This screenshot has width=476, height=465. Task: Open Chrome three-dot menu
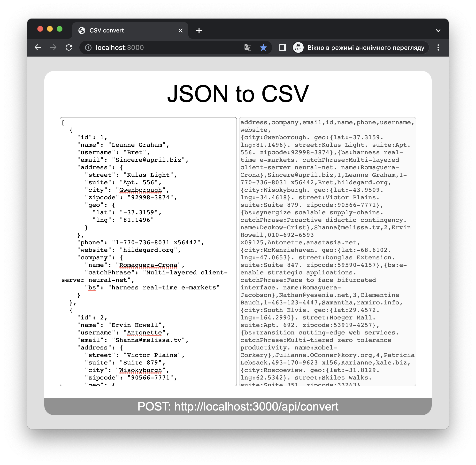[x=438, y=47]
